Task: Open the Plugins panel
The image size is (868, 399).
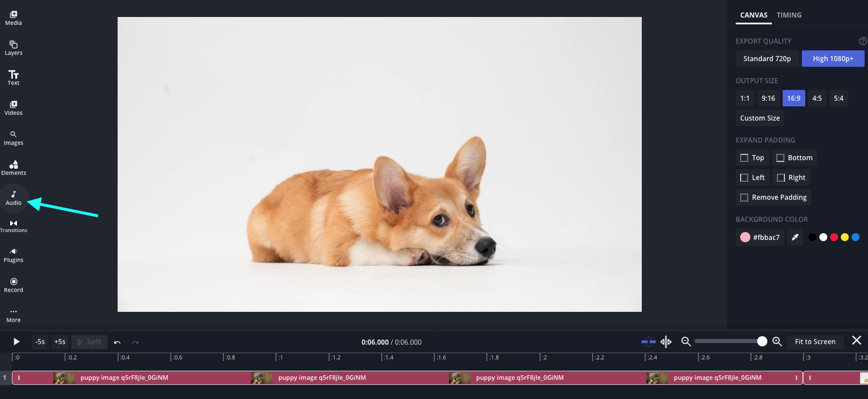Action: point(14,255)
